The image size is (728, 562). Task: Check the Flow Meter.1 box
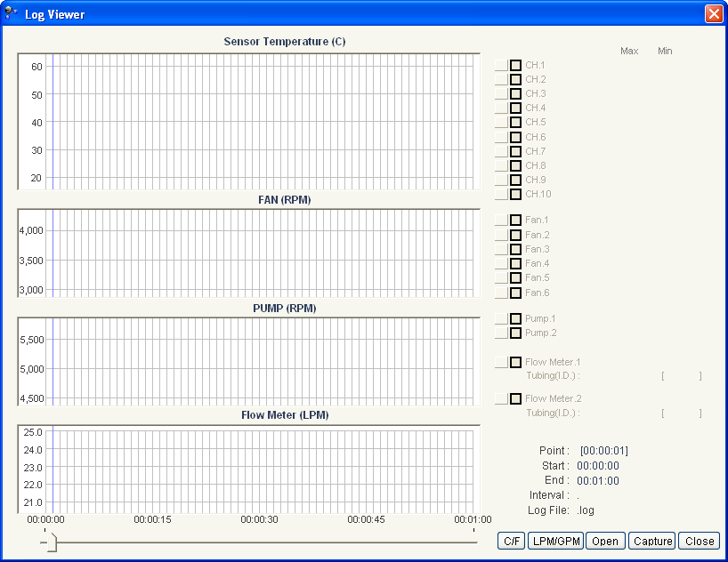pyautogui.click(x=515, y=362)
